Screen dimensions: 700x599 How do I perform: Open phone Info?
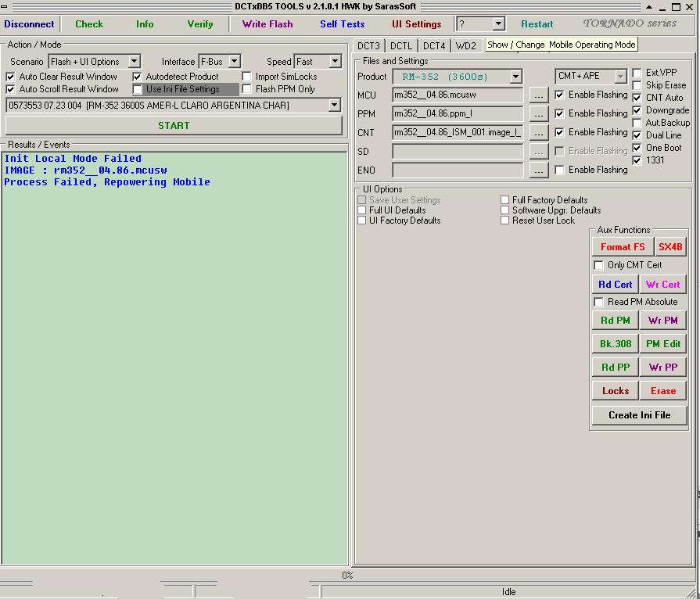pos(145,24)
